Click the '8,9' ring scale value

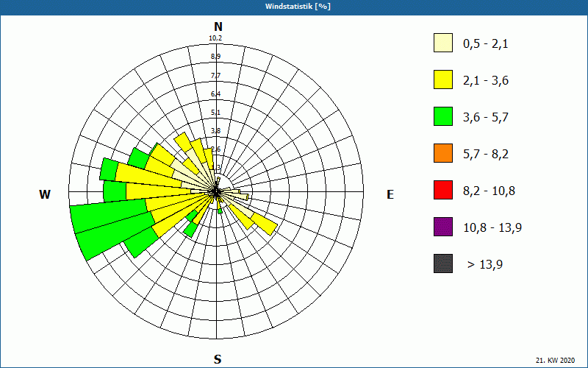[215, 57]
